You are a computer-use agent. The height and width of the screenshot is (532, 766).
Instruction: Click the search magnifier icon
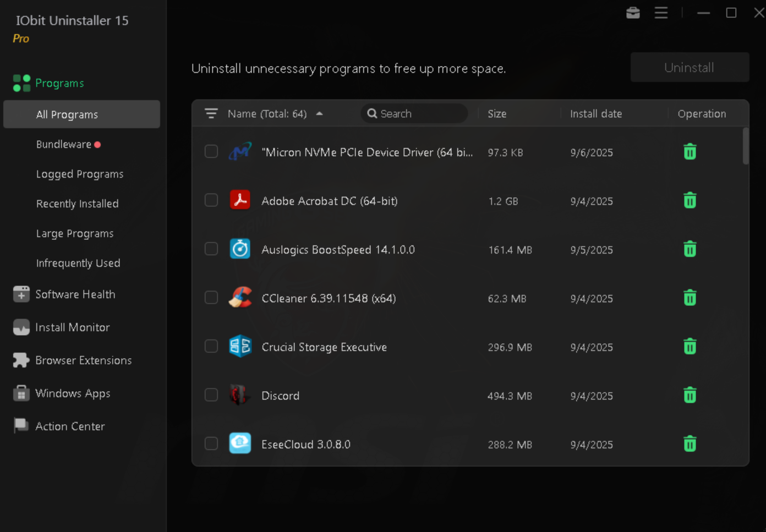pos(372,113)
